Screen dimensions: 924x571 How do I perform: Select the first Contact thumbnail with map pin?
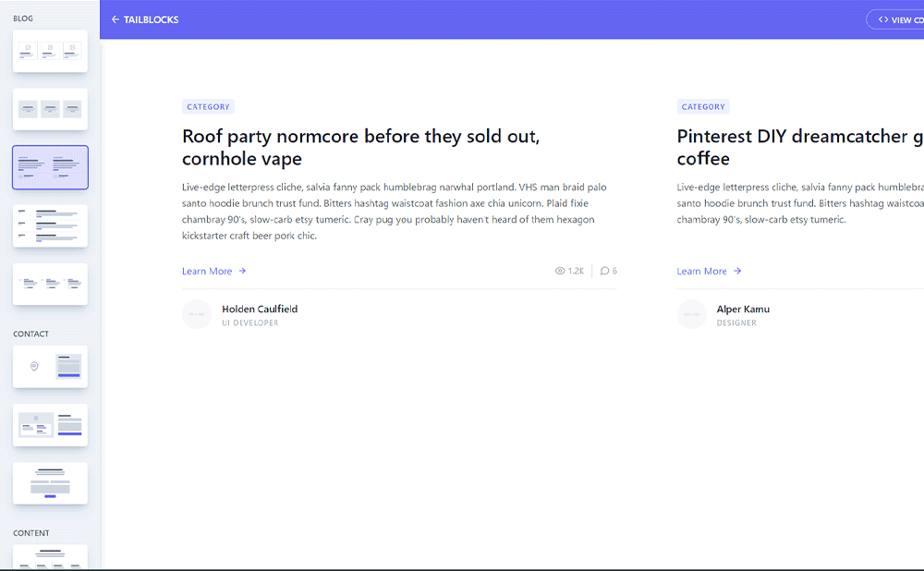[x=50, y=366]
